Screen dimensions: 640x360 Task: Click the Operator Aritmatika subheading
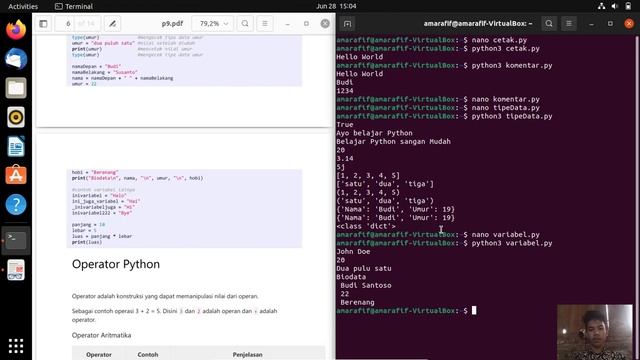click(101, 335)
